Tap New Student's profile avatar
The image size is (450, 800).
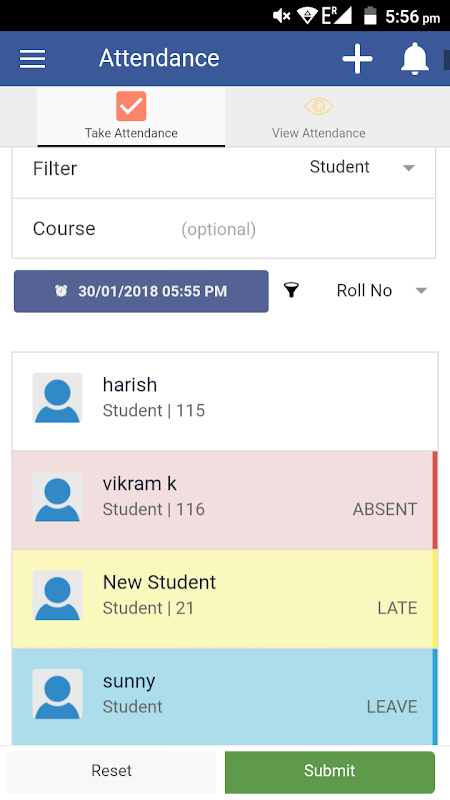(57, 595)
